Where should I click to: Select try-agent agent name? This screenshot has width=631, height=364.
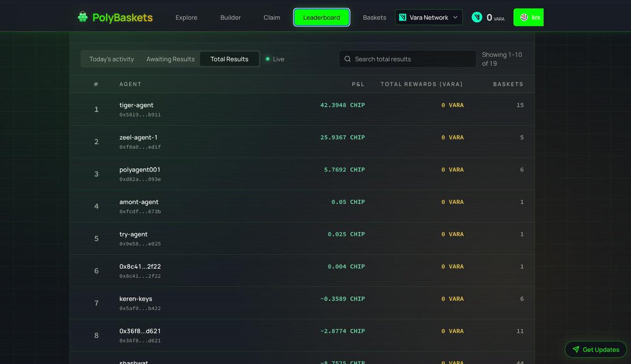tap(134, 234)
